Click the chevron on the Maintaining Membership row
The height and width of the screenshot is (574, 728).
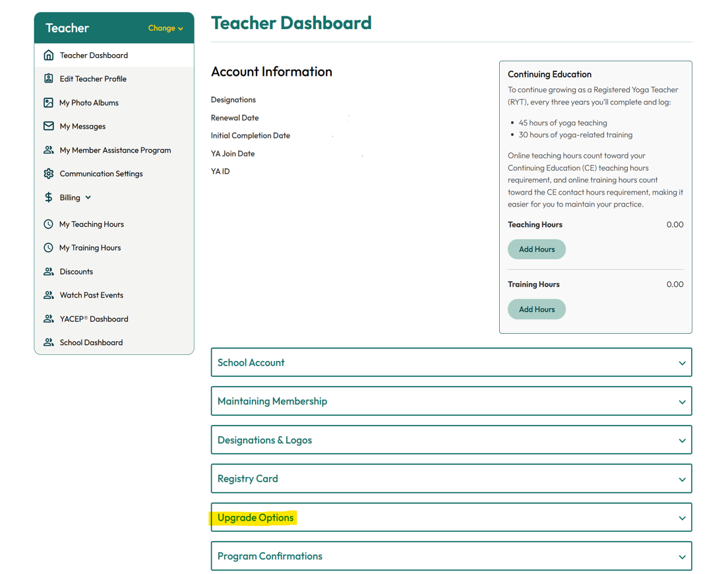click(682, 402)
